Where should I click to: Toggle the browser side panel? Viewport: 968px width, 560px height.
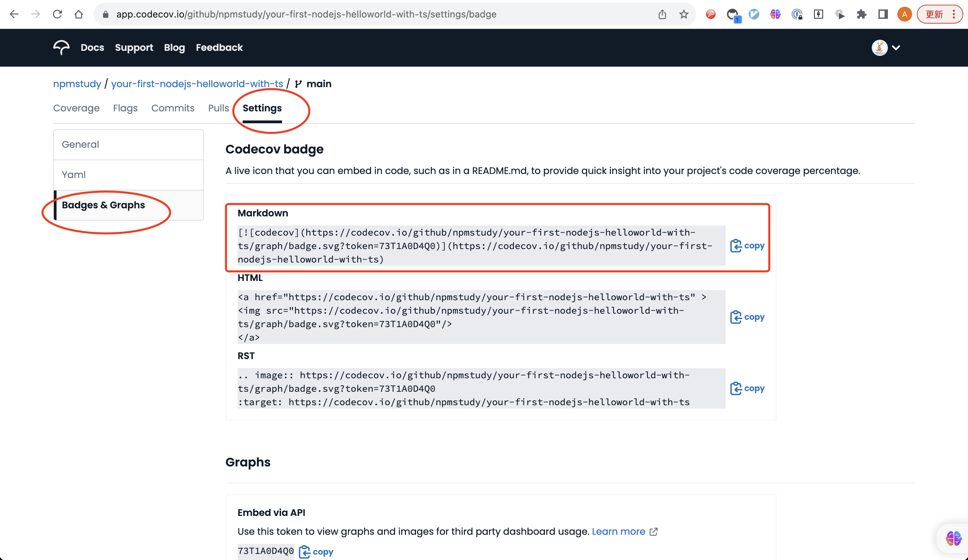(x=883, y=14)
